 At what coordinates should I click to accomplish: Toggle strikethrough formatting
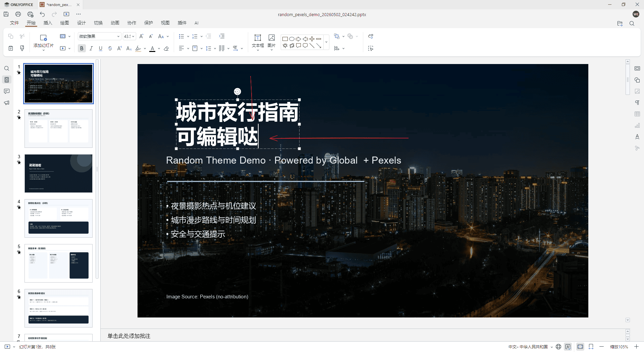click(110, 48)
